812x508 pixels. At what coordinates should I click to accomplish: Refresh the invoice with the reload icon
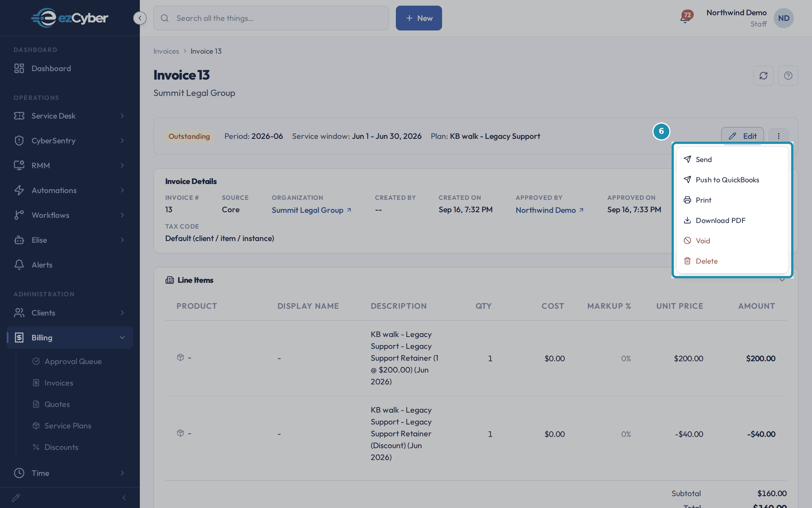[763, 76]
